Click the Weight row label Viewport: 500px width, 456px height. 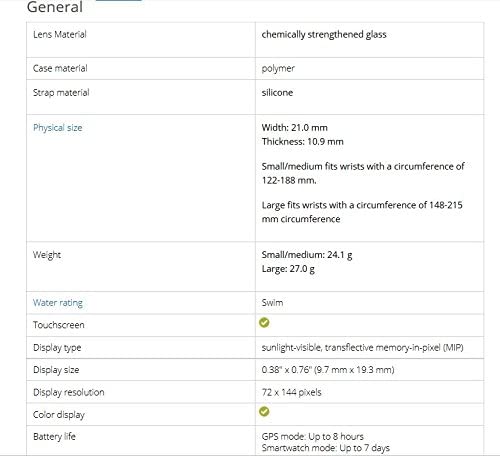[47, 255]
